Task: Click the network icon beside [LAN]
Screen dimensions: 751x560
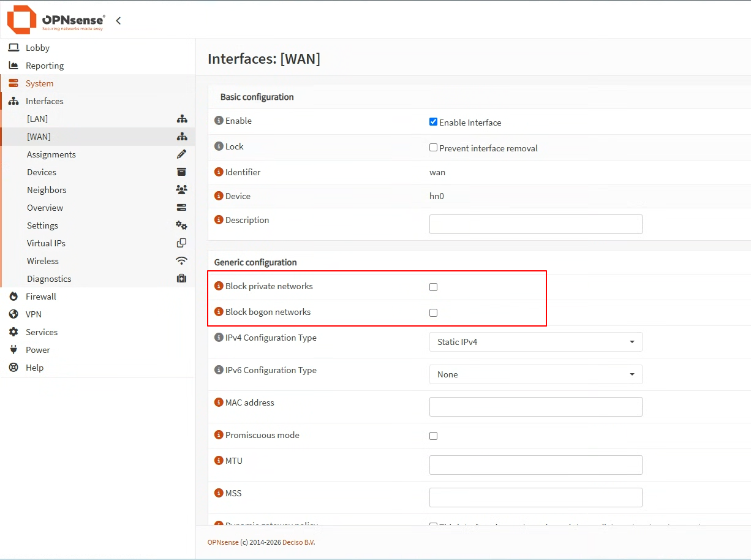Action: (x=181, y=119)
